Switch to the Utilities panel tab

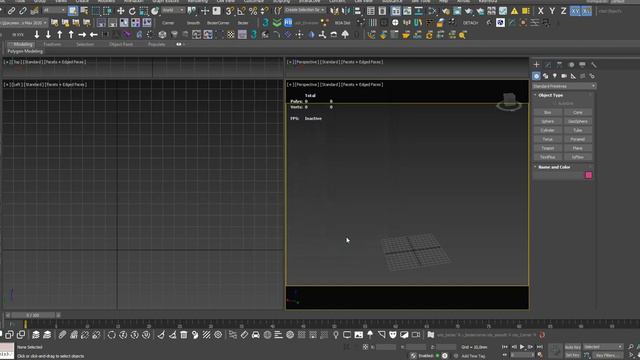594,64
